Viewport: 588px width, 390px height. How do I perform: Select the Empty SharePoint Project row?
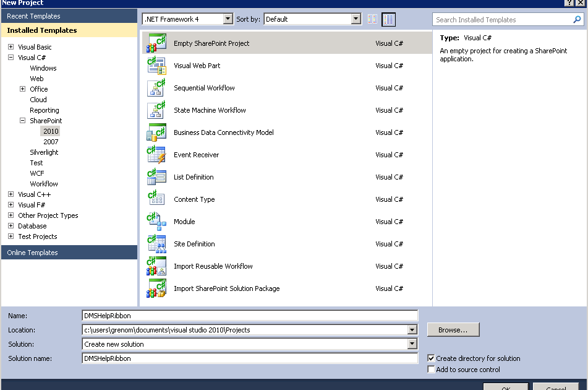288,43
